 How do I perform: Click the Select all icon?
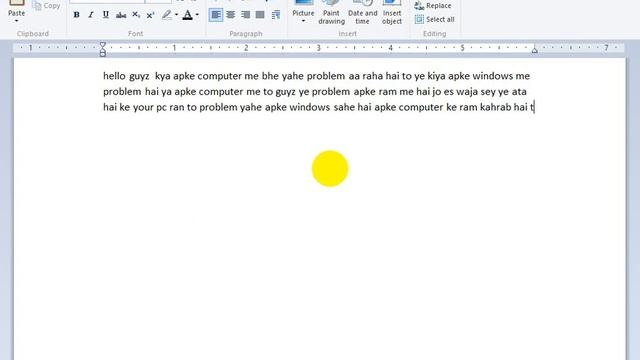click(419, 19)
